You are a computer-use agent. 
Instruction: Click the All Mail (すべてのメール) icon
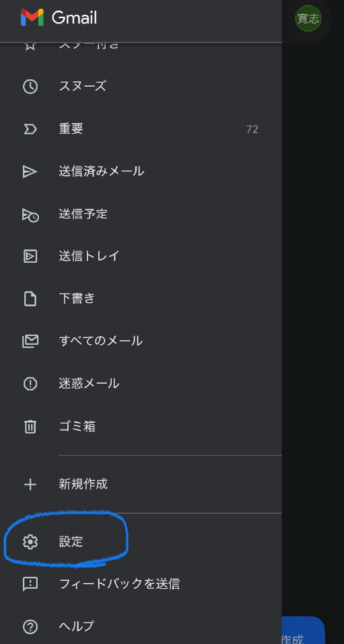(x=30, y=341)
